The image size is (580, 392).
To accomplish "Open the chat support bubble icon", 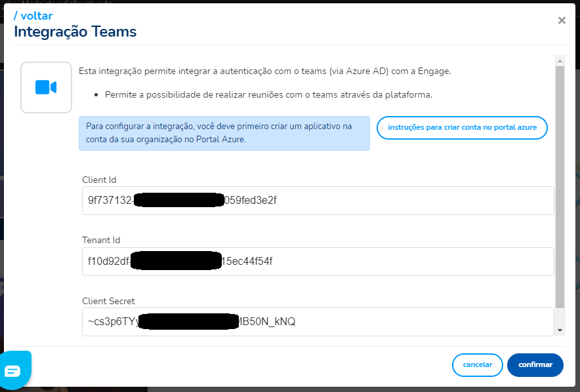I will click(14, 370).
